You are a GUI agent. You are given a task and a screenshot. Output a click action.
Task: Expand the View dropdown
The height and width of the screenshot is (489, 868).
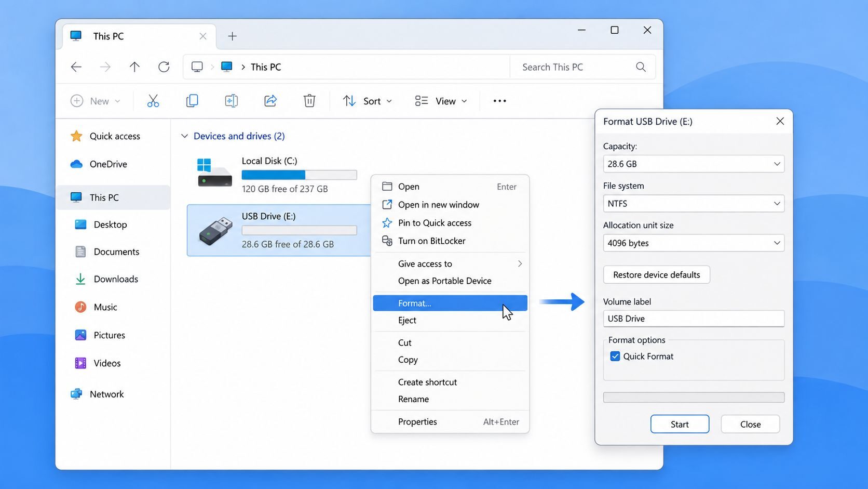pyautogui.click(x=441, y=101)
